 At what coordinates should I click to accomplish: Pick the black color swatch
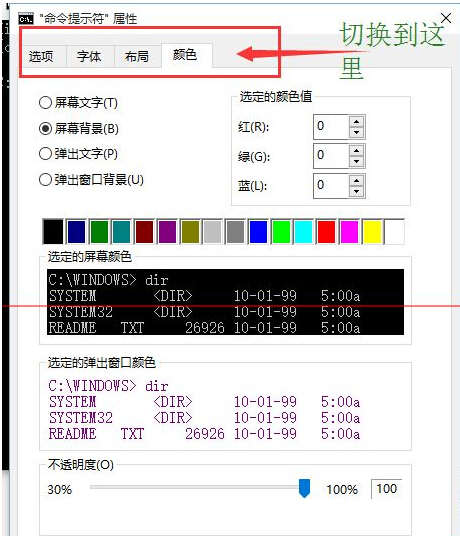[53, 232]
